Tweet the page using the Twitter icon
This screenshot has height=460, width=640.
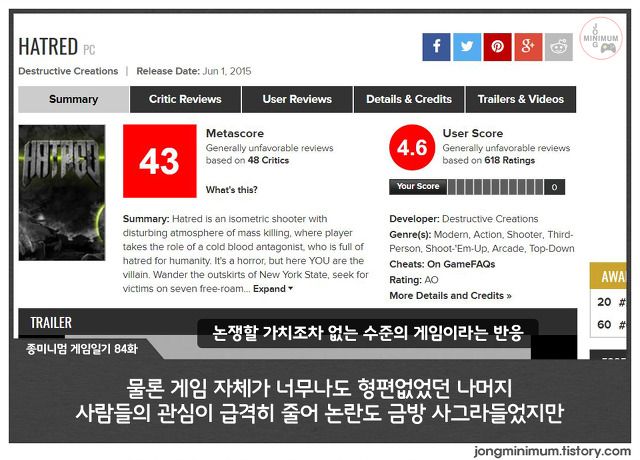pos(467,47)
